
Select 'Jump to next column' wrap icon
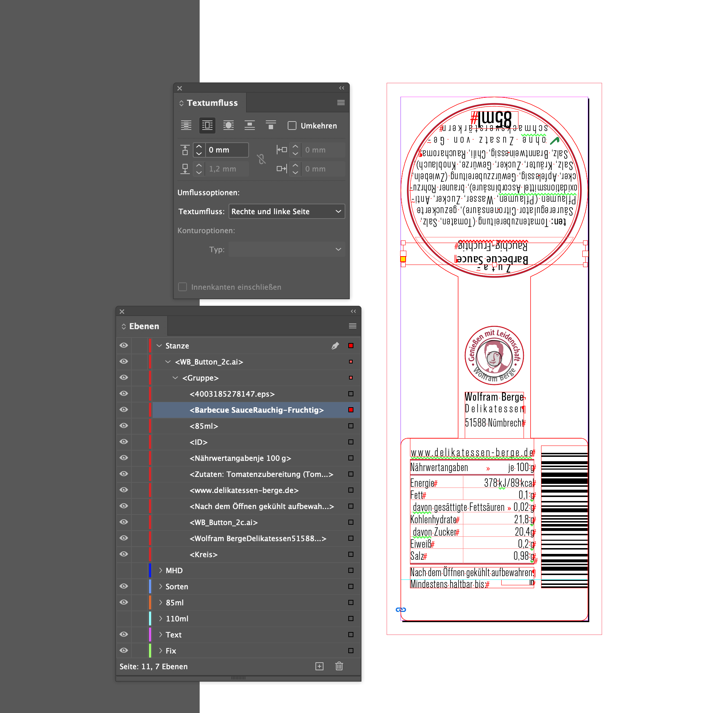coord(271,126)
